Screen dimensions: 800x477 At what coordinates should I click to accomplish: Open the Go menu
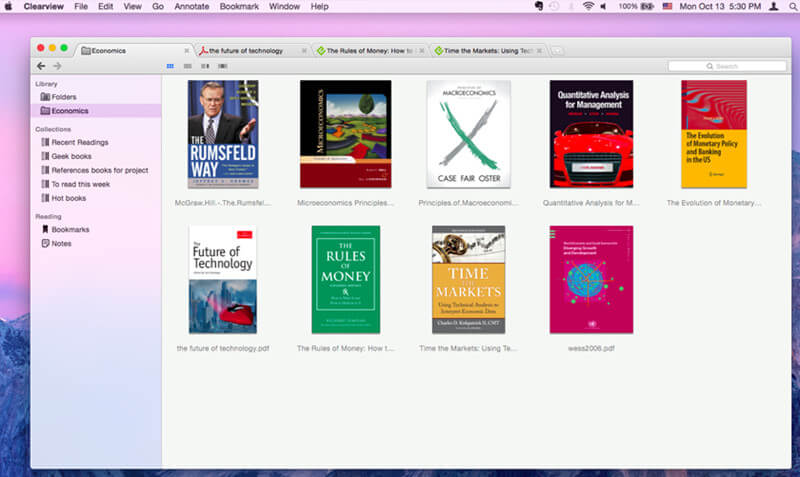click(158, 7)
